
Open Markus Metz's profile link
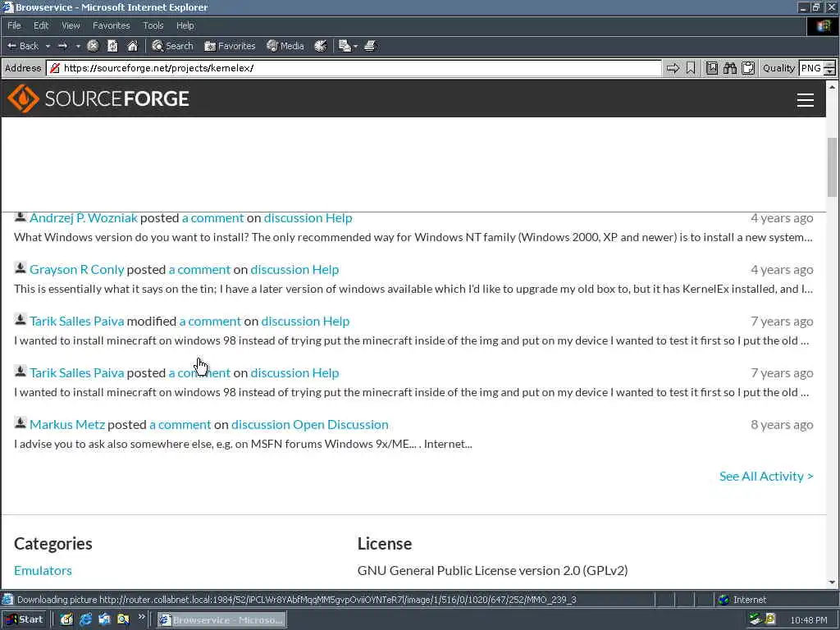coord(67,424)
